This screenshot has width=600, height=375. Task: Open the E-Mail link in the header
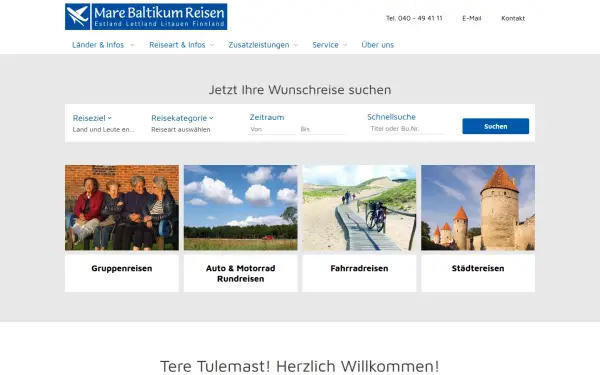[x=471, y=18]
